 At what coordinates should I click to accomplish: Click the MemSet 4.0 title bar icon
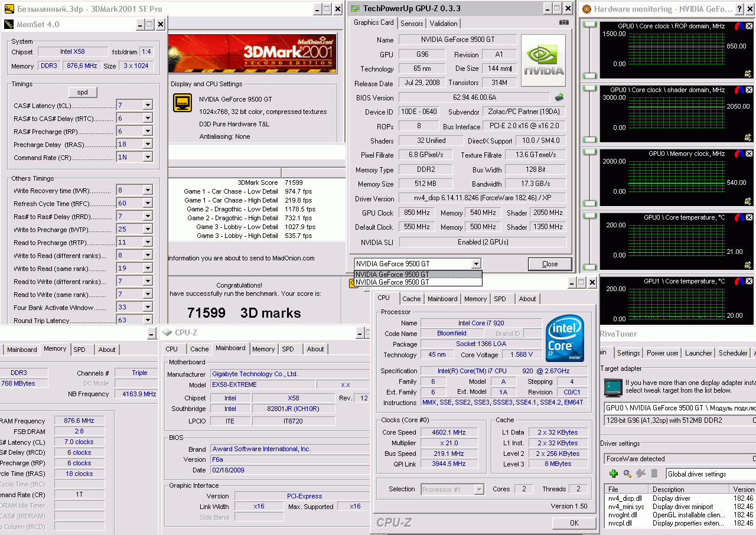8,24
